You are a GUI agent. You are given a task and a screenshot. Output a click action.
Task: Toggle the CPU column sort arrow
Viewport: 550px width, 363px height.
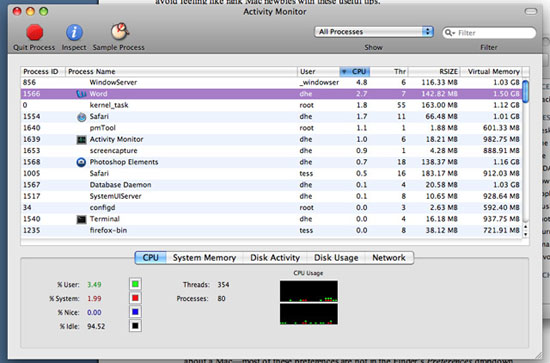pos(344,72)
